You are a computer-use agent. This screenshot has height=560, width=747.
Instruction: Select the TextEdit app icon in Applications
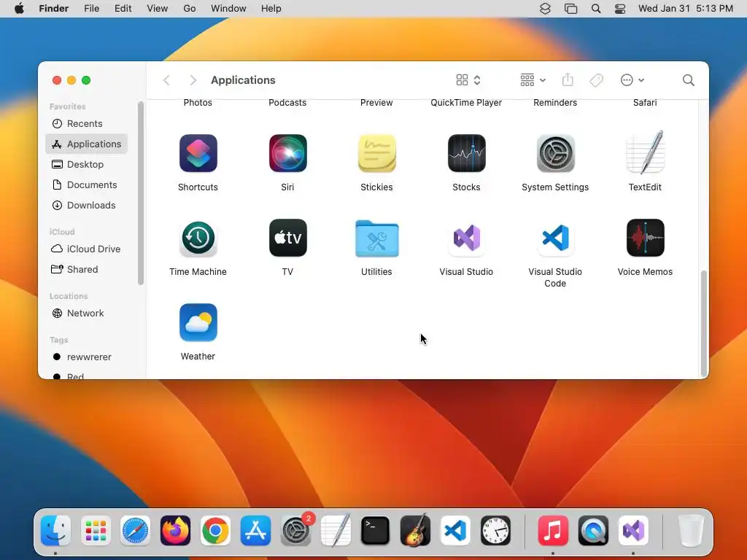[645, 152]
